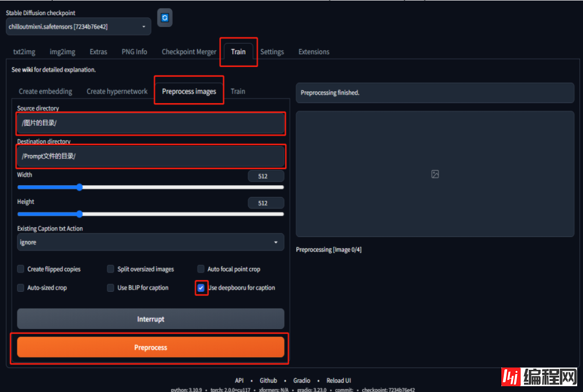Expand the Existing Caption txt Action dropdown
583x392 pixels.
point(150,242)
